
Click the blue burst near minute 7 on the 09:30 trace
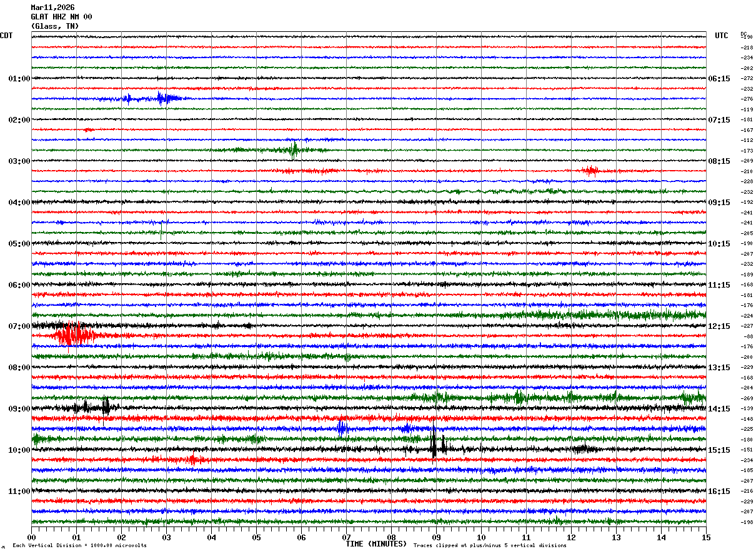pyautogui.click(x=342, y=428)
